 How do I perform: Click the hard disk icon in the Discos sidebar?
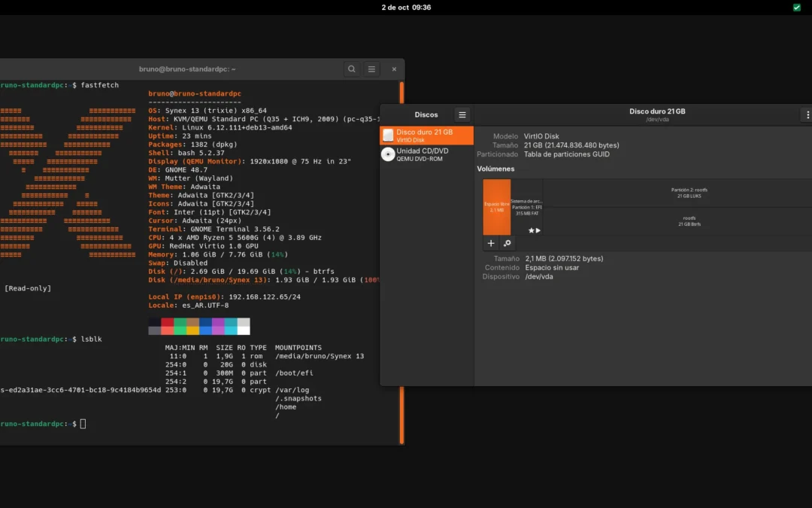[388, 135]
